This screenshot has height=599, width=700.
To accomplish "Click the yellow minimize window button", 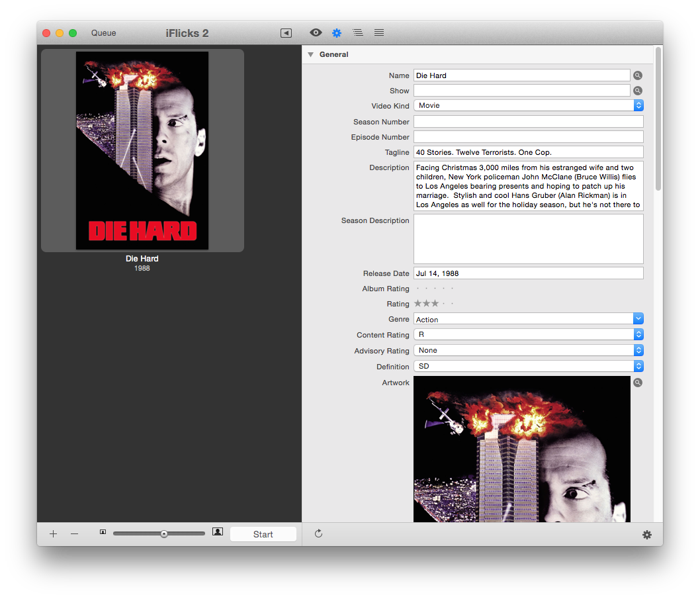I will point(60,33).
